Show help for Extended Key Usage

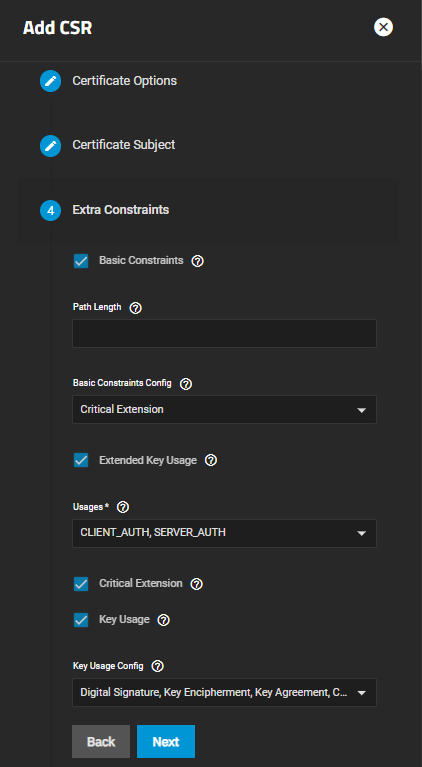pos(211,460)
